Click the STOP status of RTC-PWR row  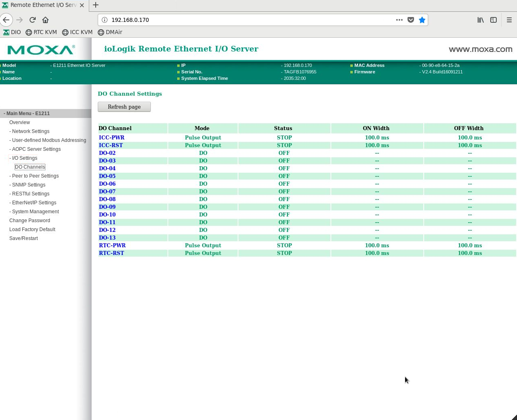pyautogui.click(x=284, y=245)
